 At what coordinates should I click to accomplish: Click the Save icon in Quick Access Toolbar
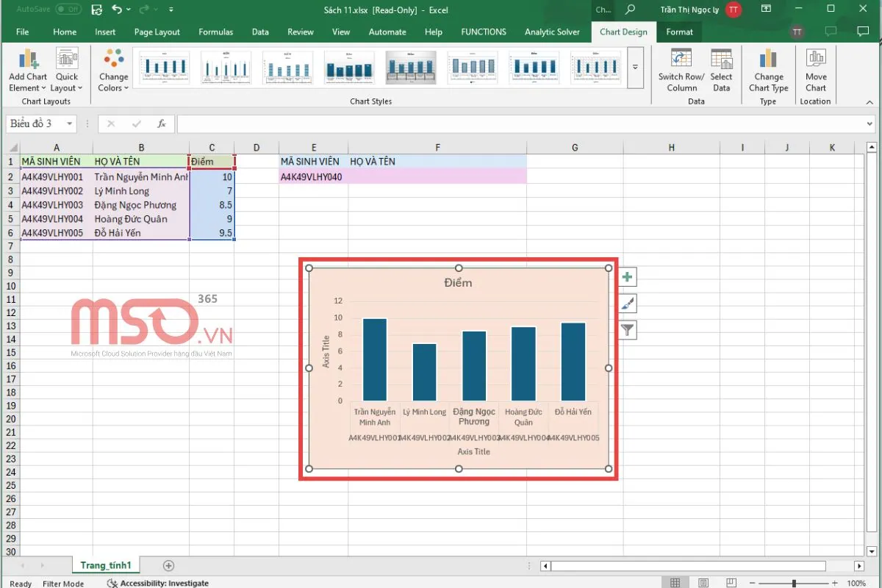(x=96, y=10)
